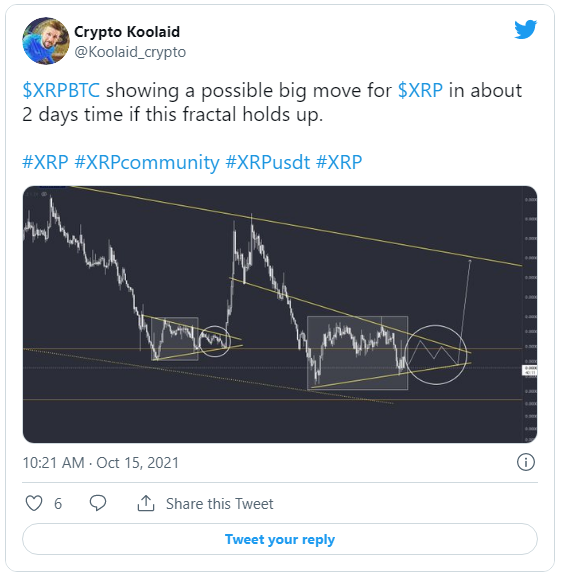Open the @Koolaid_crypto handle
Image resolution: width=561 pixels, height=576 pixels.
(130, 52)
